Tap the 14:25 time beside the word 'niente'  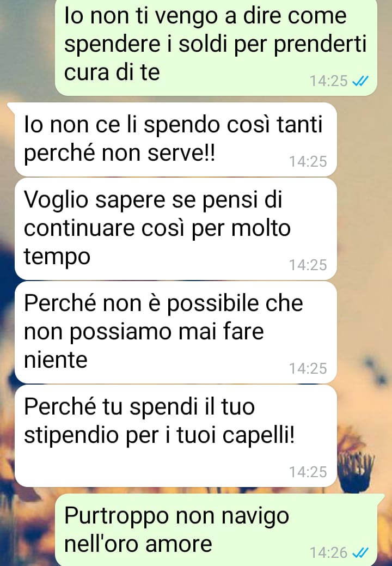[308, 369]
